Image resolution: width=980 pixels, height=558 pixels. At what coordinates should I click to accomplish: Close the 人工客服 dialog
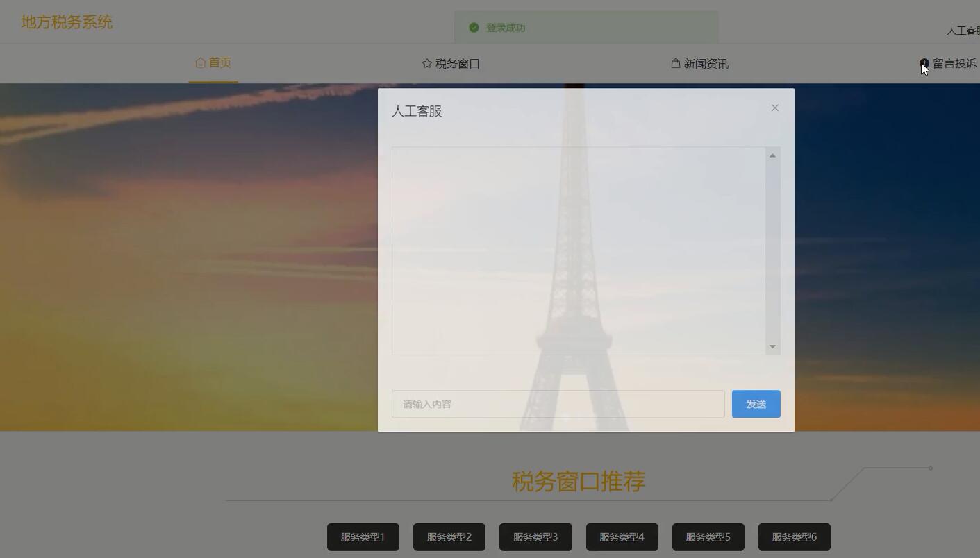775,108
